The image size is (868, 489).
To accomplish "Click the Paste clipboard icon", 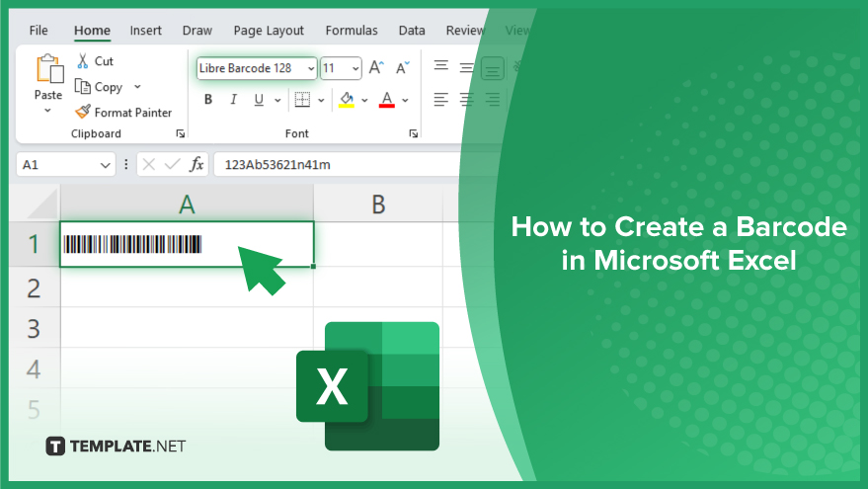I will (x=49, y=69).
